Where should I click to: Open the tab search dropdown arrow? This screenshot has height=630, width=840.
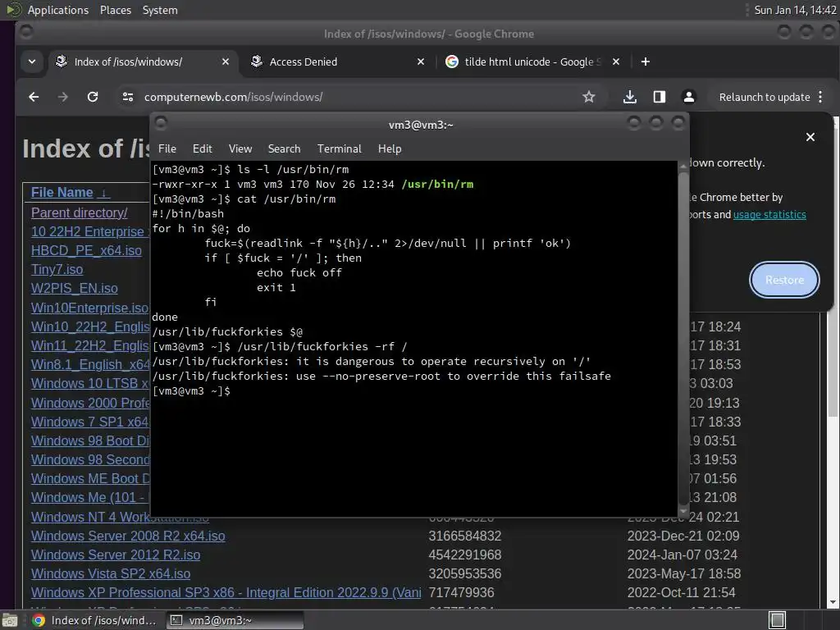(32, 62)
